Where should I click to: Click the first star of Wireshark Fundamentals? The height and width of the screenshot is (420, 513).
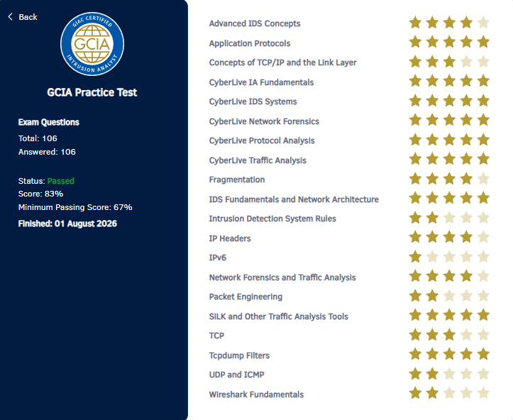[x=416, y=393]
